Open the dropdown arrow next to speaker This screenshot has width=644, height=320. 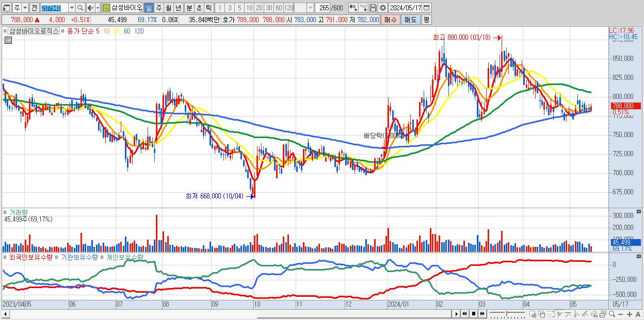(x=98, y=8)
